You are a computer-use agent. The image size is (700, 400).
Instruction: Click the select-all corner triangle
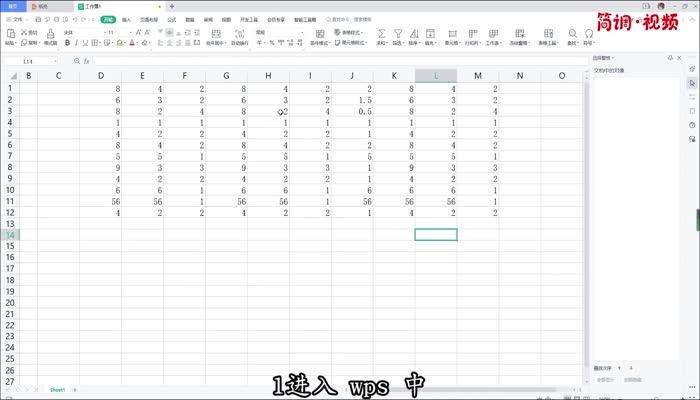click(x=13, y=76)
